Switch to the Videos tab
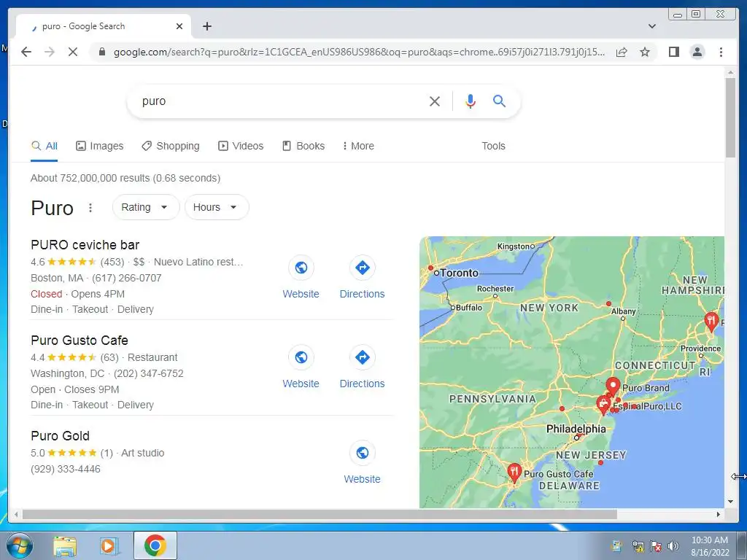Screen dimensions: 747x560 (241, 146)
